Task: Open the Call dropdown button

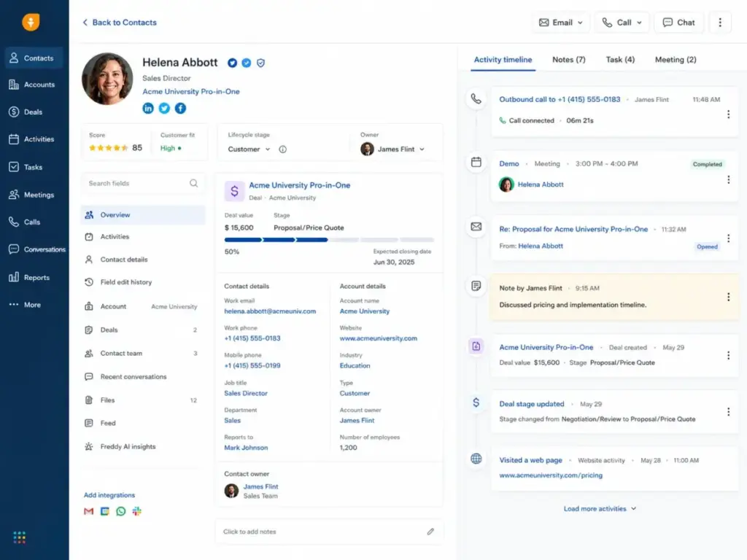Action: tap(622, 23)
